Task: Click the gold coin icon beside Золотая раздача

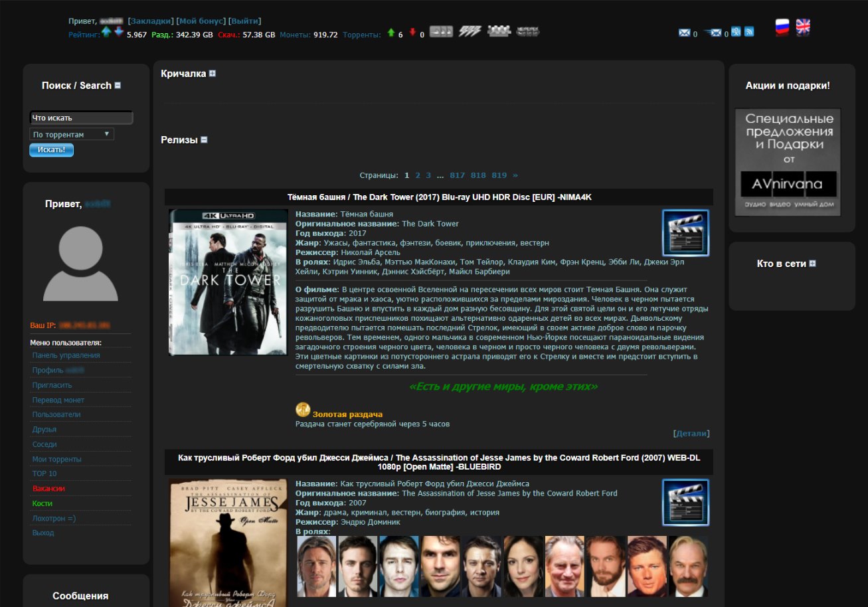Action: click(303, 410)
